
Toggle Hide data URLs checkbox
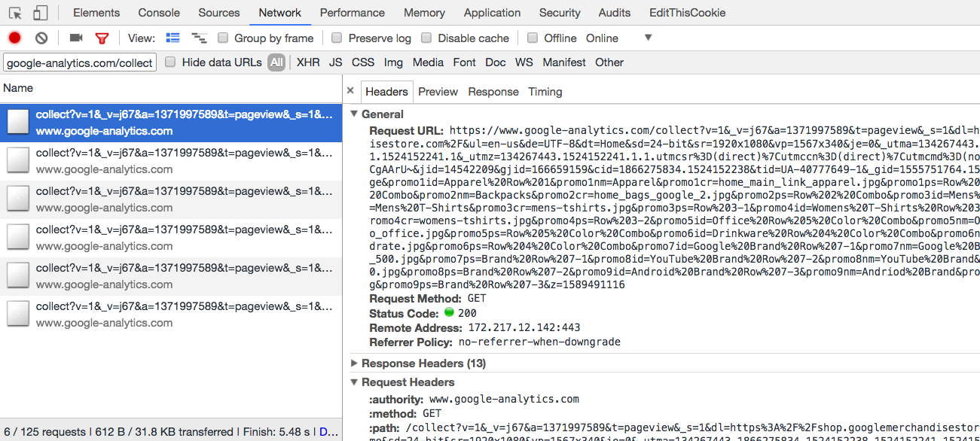tap(170, 62)
